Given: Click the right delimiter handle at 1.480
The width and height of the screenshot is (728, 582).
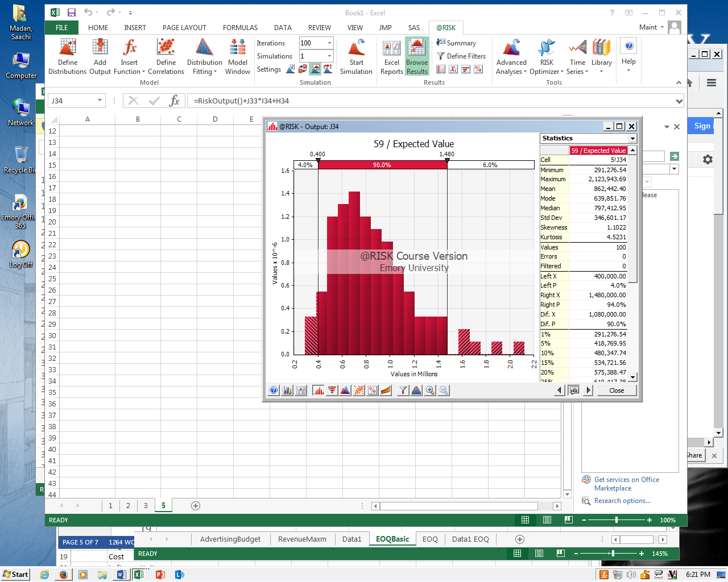Looking at the screenshot, I should 447,161.
